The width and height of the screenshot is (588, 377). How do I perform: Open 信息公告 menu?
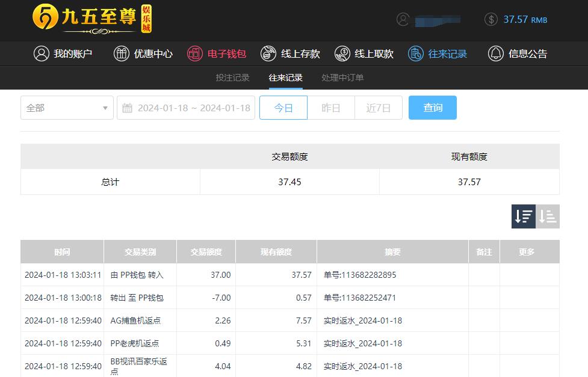(x=518, y=54)
